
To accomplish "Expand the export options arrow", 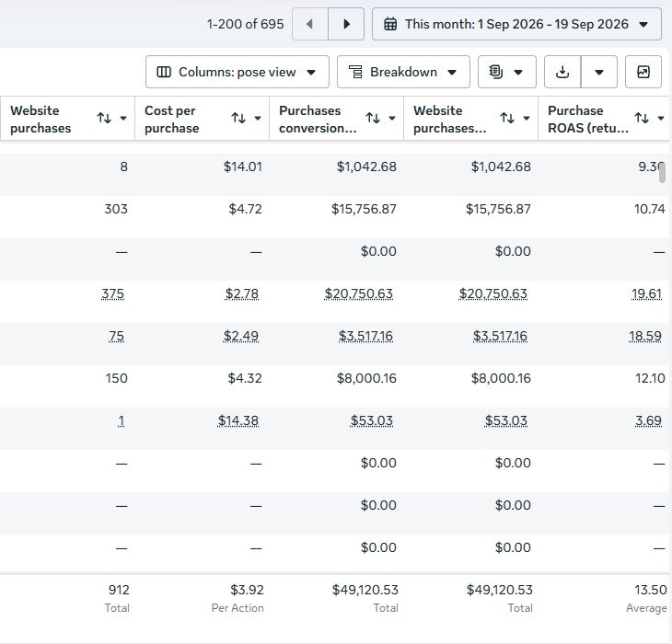I will 599,72.
